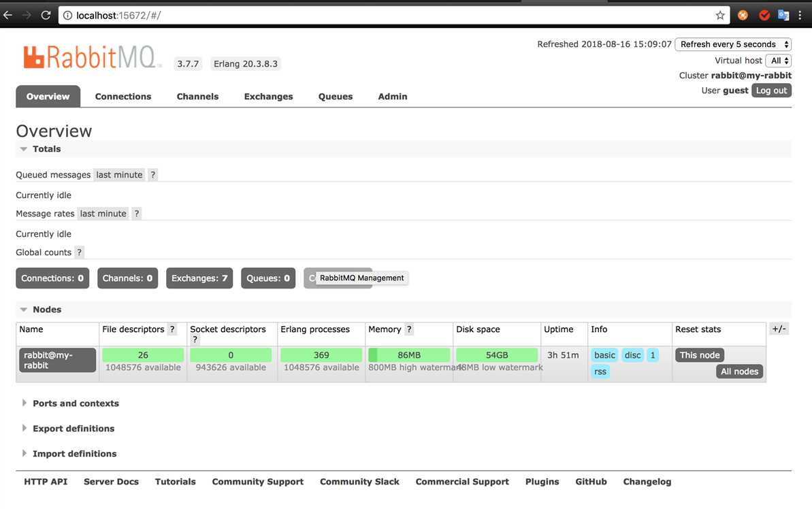Screen dimensions: 812x509
Task: Open the Tutorials footer link
Action: 176,482
